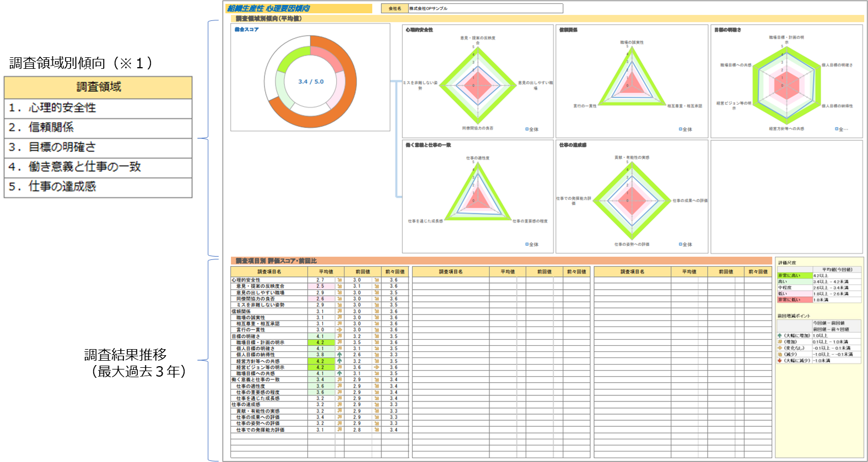Select the 非常に高い green scale swatch
868x462 pixels.
[794, 275]
